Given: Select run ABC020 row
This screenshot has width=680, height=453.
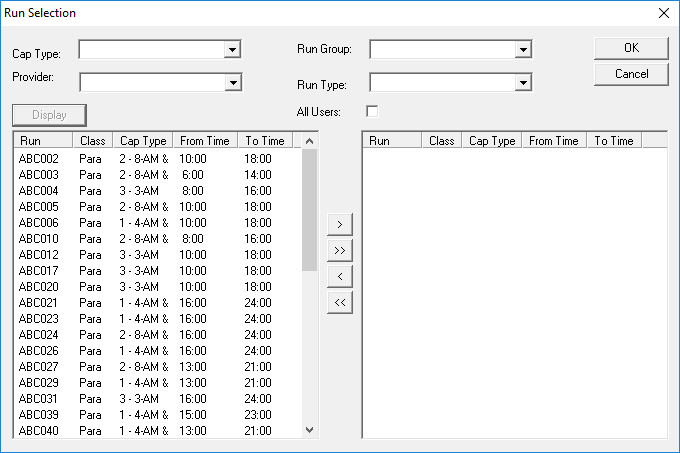Looking at the screenshot, I should pos(158,287).
